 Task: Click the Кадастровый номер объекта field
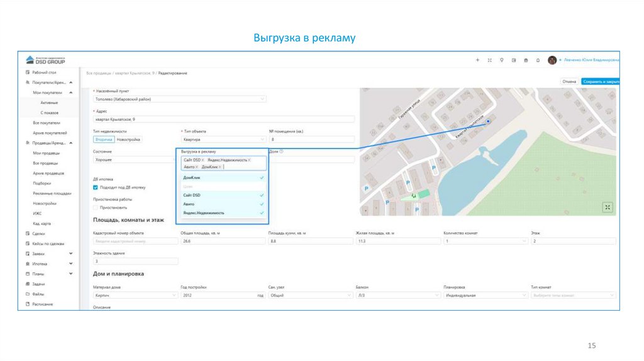(135, 241)
